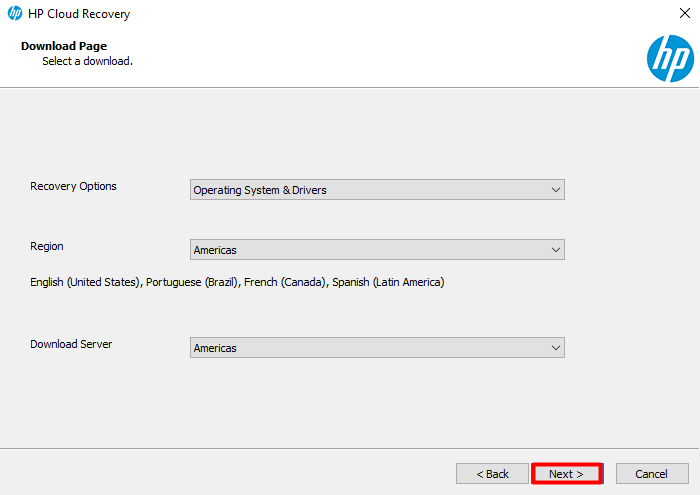Click the supported languages text line

[x=237, y=282]
